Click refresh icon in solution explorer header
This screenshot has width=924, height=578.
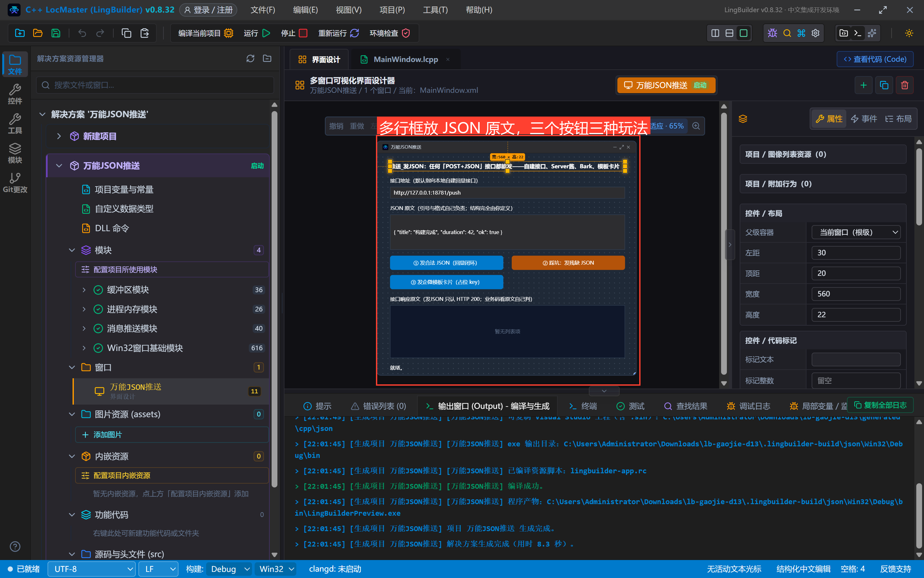(250, 58)
